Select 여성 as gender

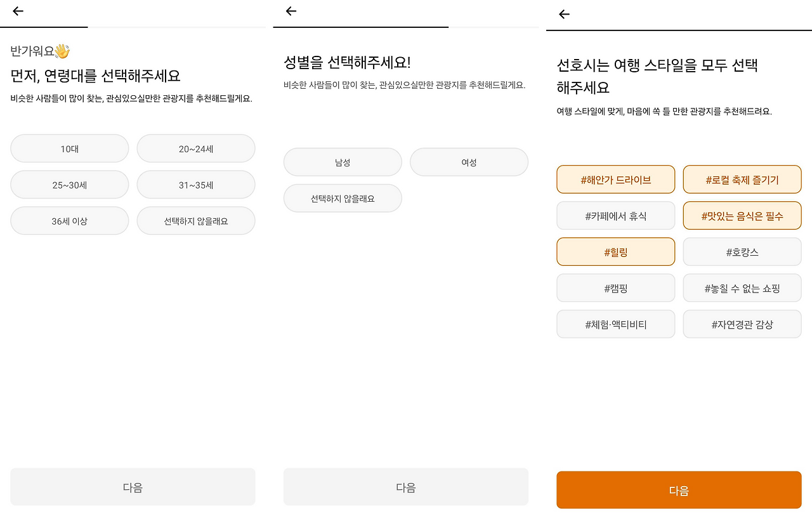pos(469,162)
